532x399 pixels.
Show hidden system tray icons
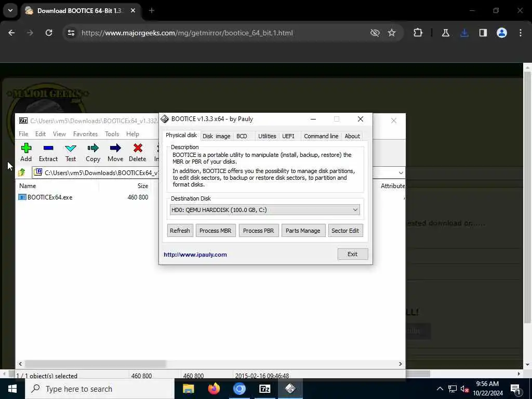(x=440, y=389)
